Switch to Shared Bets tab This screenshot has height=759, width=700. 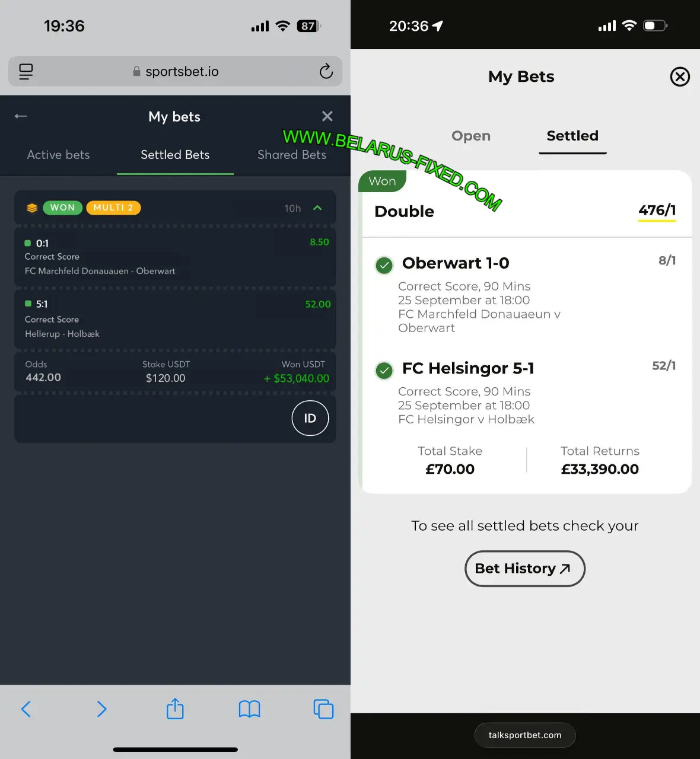[292, 155]
